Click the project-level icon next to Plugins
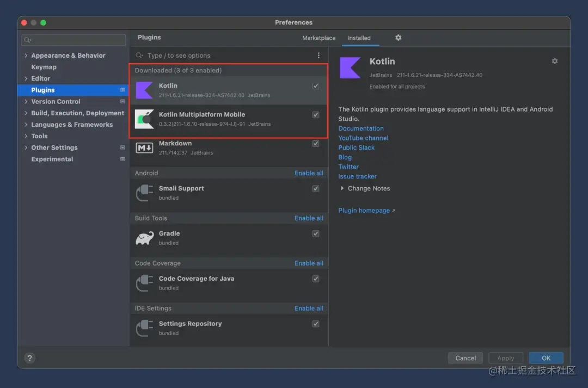 pos(122,90)
